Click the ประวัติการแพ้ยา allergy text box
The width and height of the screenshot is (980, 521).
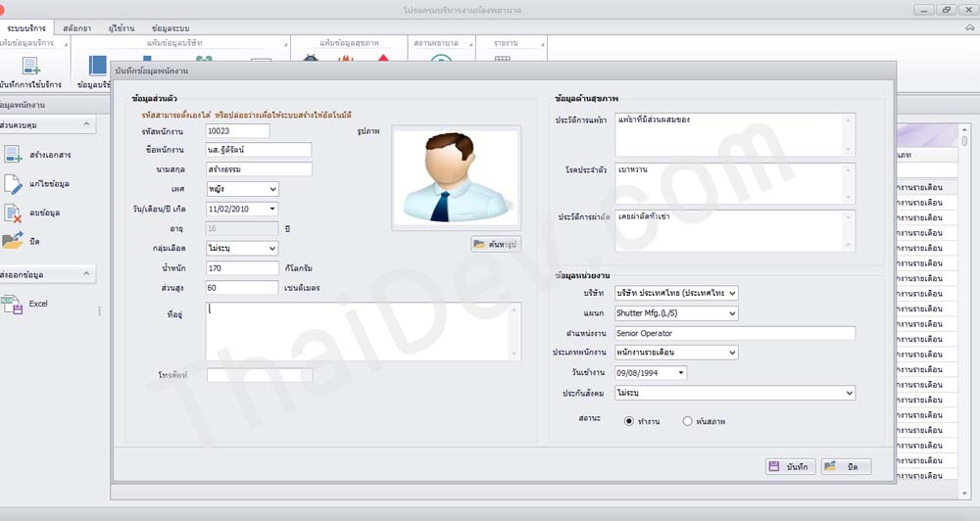[735, 135]
